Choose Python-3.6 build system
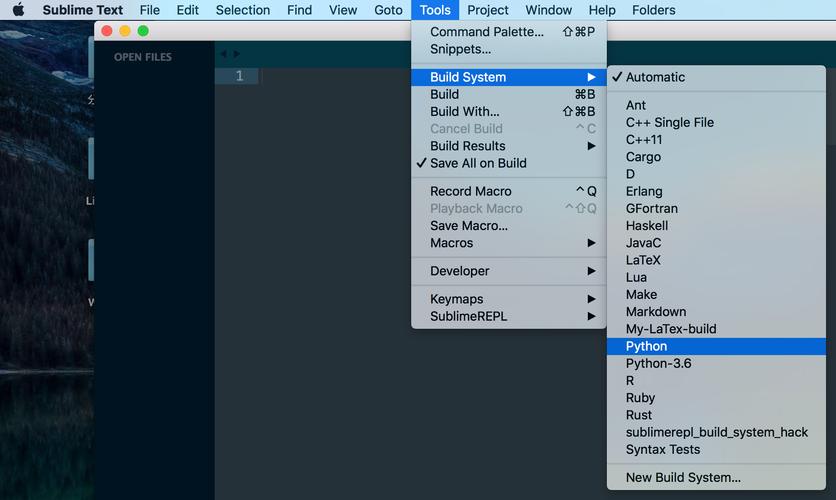This screenshot has height=500, width=836. [x=716, y=364]
